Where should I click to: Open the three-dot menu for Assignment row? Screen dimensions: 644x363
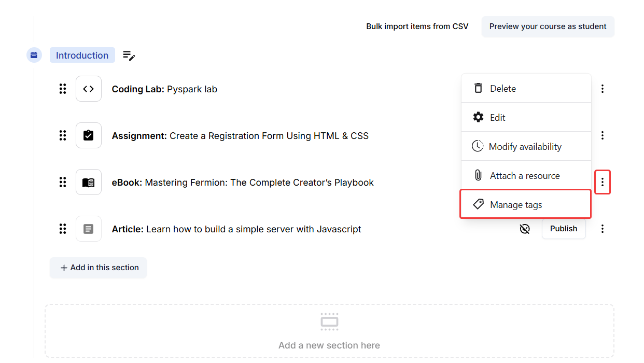click(x=602, y=135)
